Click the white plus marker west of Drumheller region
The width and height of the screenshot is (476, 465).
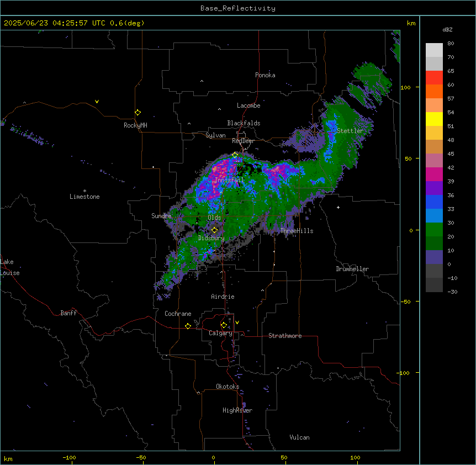point(338,207)
